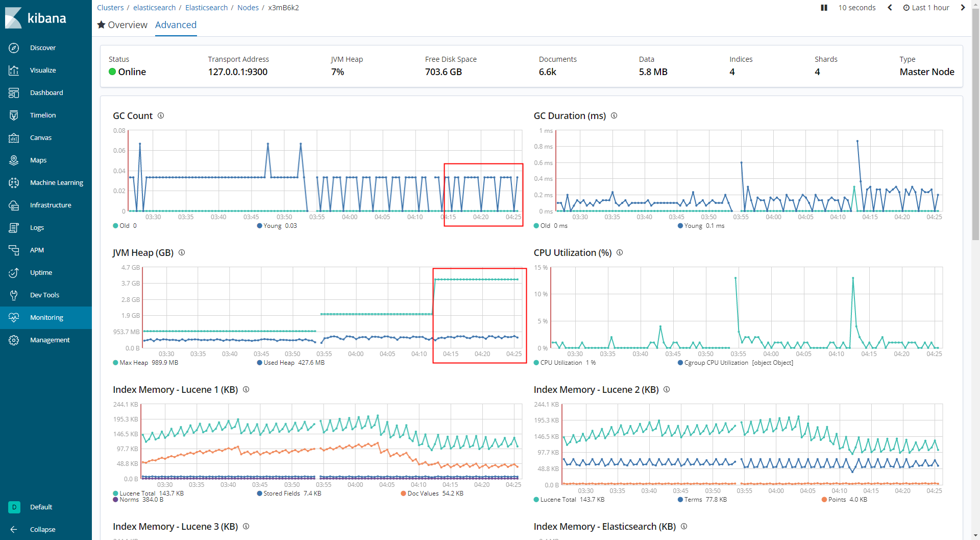Open the APM sidebar icon
Image resolution: width=980 pixels, height=540 pixels.
(x=14, y=250)
